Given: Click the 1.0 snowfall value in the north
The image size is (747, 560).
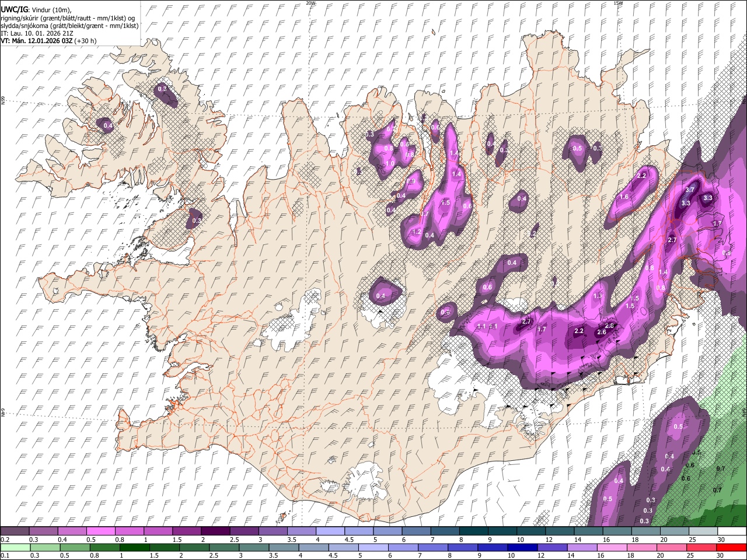Looking at the screenshot, I should (x=390, y=163).
